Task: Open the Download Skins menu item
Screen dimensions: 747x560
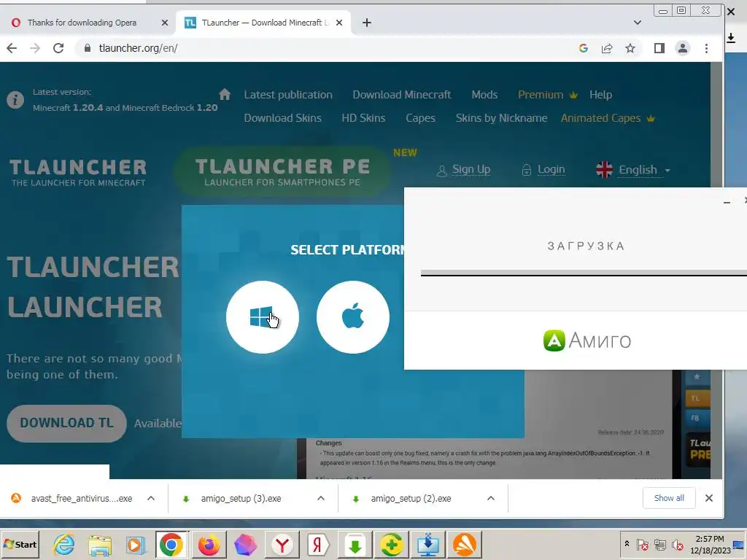Action: point(282,118)
